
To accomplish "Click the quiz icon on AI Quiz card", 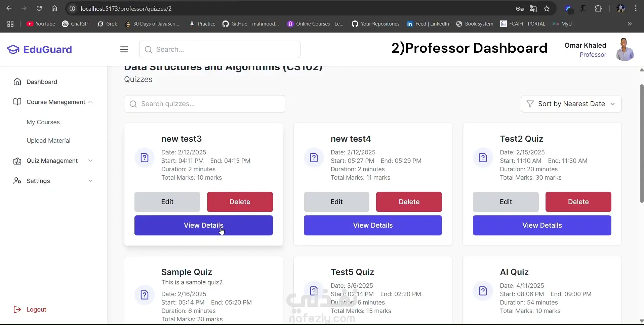I will (x=483, y=291).
